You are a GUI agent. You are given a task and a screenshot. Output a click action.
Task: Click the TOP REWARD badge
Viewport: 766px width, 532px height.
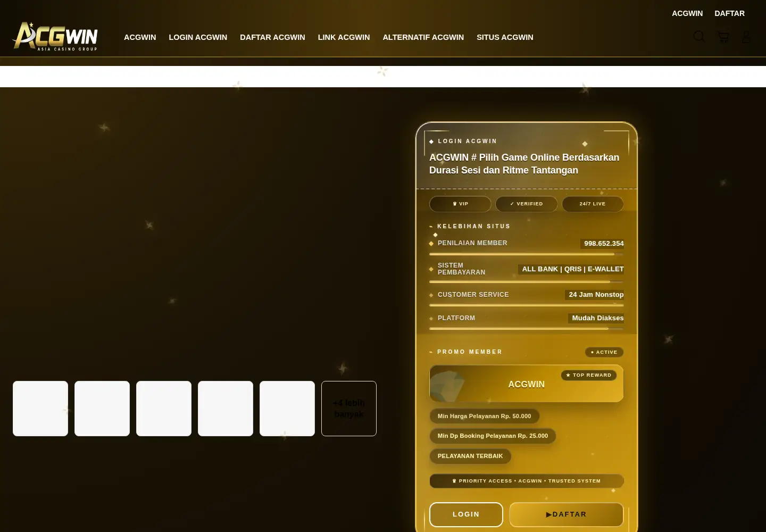pyautogui.click(x=589, y=375)
